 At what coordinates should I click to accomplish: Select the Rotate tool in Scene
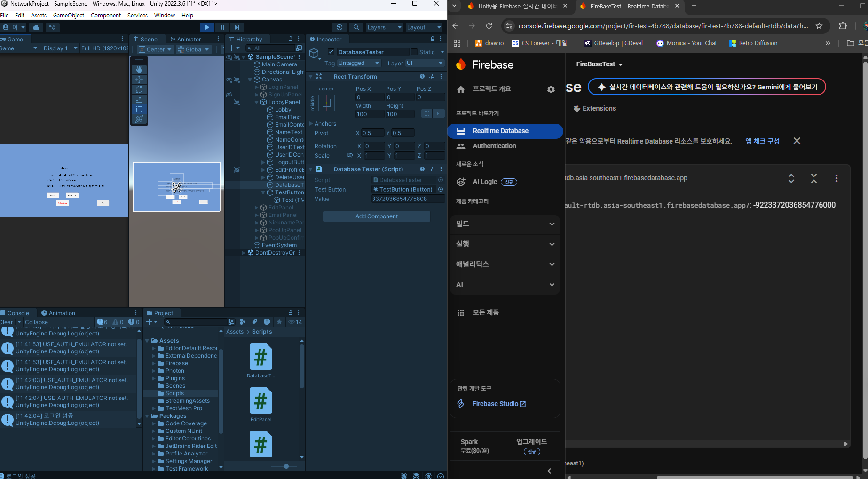click(x=139, y=89)
